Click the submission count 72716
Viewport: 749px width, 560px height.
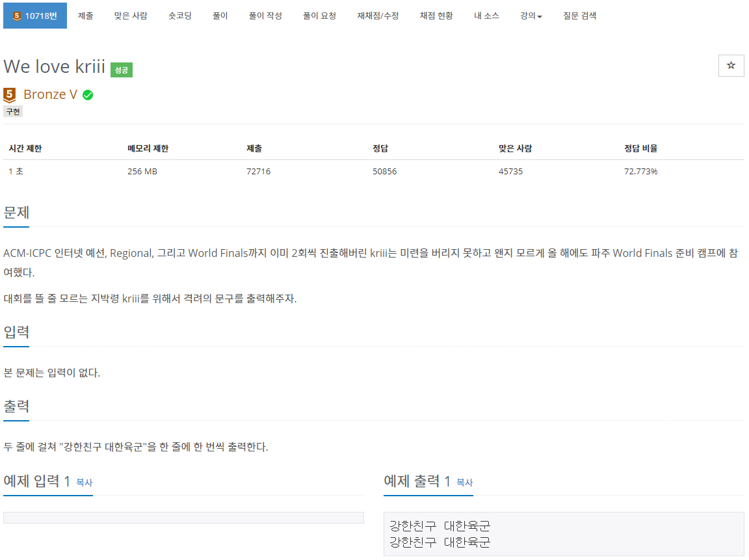point(258,171)
